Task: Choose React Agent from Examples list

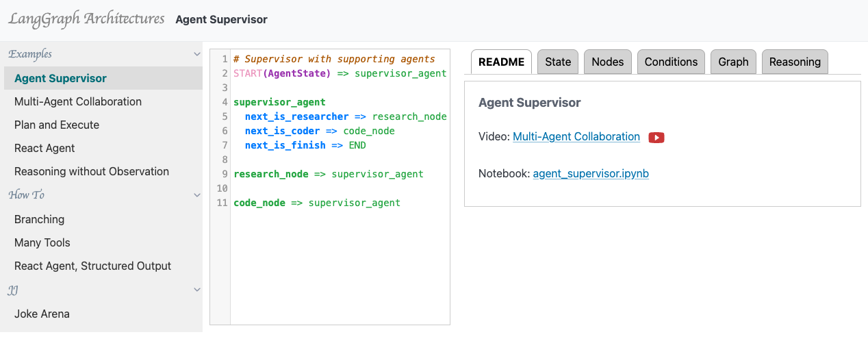Action: click(44, 148)
